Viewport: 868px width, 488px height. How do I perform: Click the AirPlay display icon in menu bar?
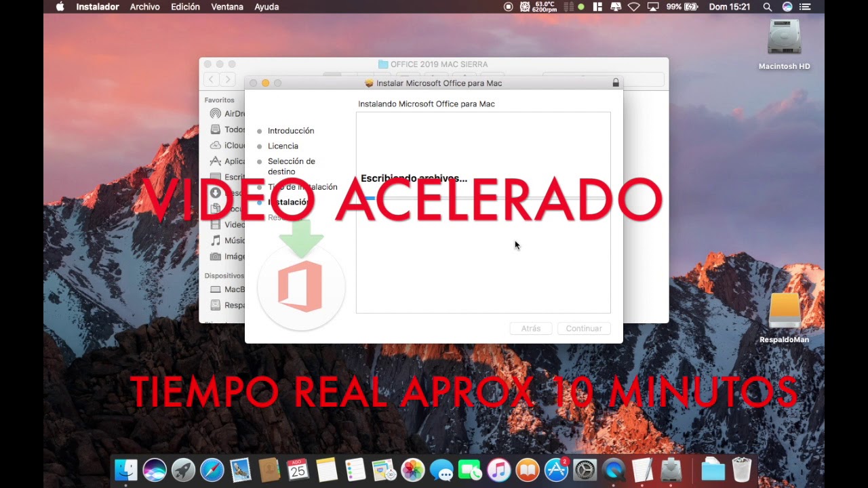653,7
